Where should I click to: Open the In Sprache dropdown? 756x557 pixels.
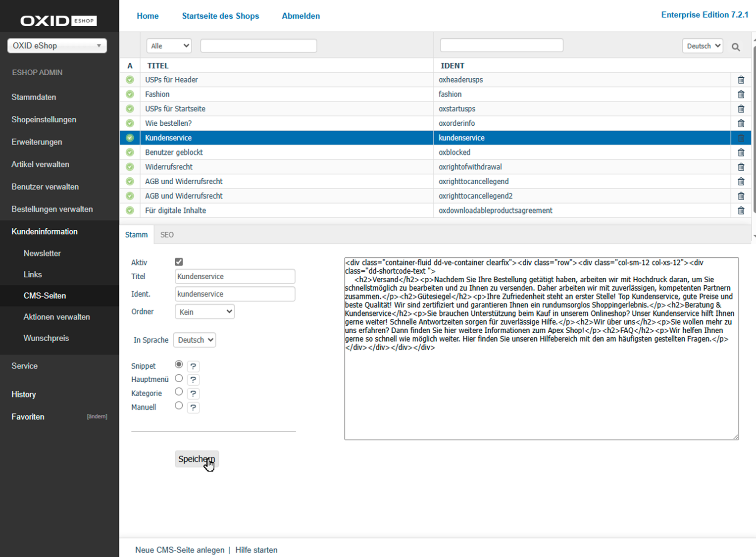(195, 340)
